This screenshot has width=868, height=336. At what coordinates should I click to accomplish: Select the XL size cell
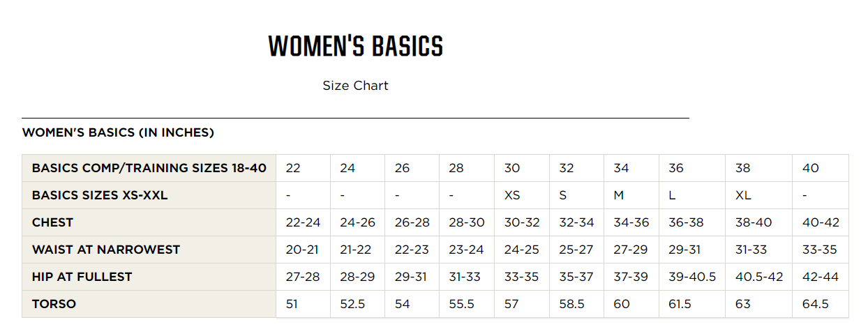[759, 195]
